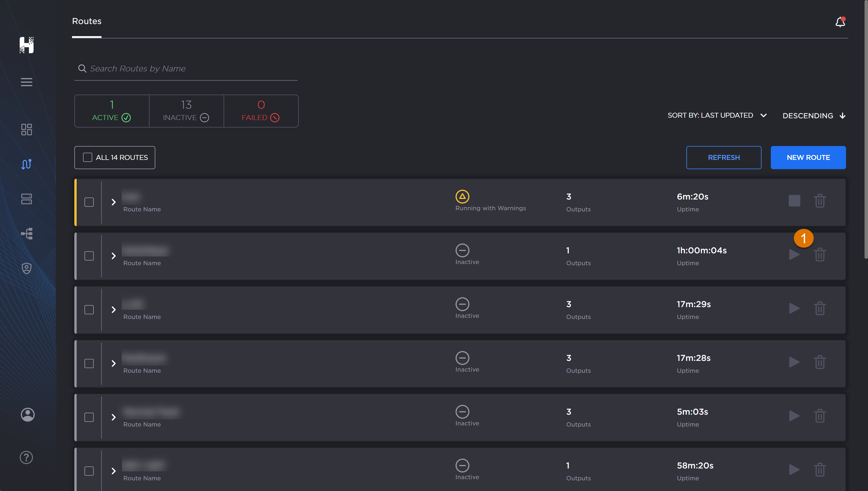This screenshot has height=491, width=868.
Task: Check the checkbox of the warning route
Action: (89, 202)
